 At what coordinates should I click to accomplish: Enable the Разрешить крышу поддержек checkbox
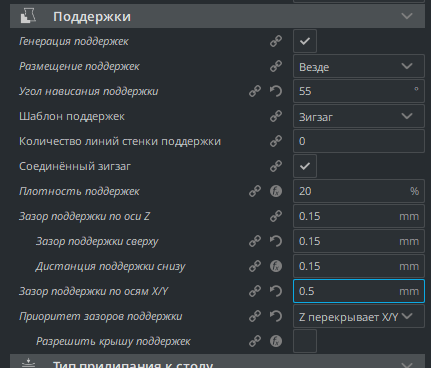305,341
